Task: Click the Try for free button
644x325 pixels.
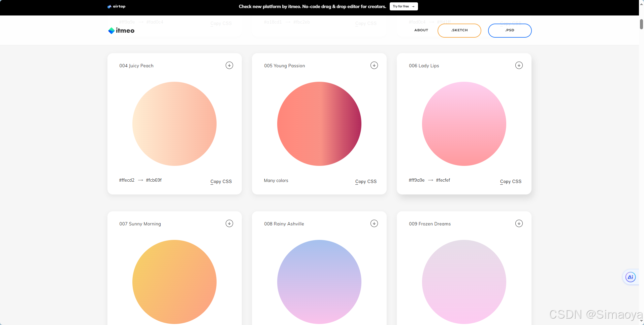Action: click(x=404, y=6)
